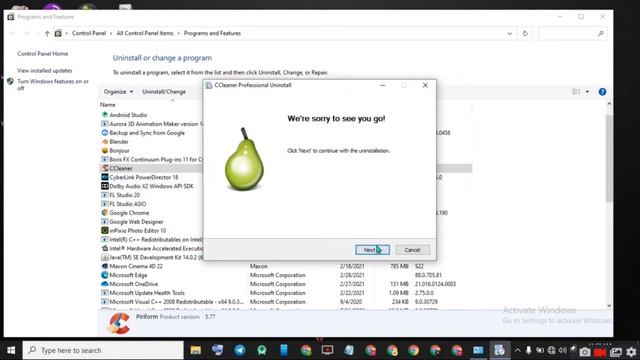Click the CCleaner logo in details pane

point(118,324)
